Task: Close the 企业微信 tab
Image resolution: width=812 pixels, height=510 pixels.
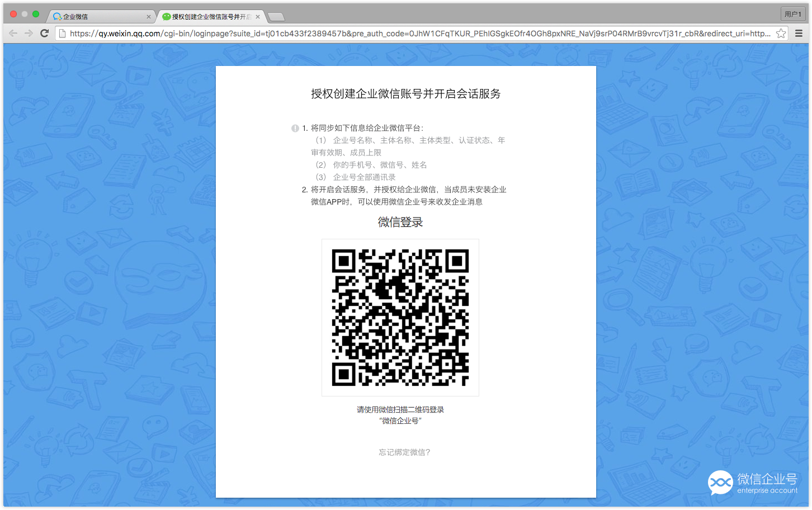Action: pyautogui.click(x=149, y=17)
